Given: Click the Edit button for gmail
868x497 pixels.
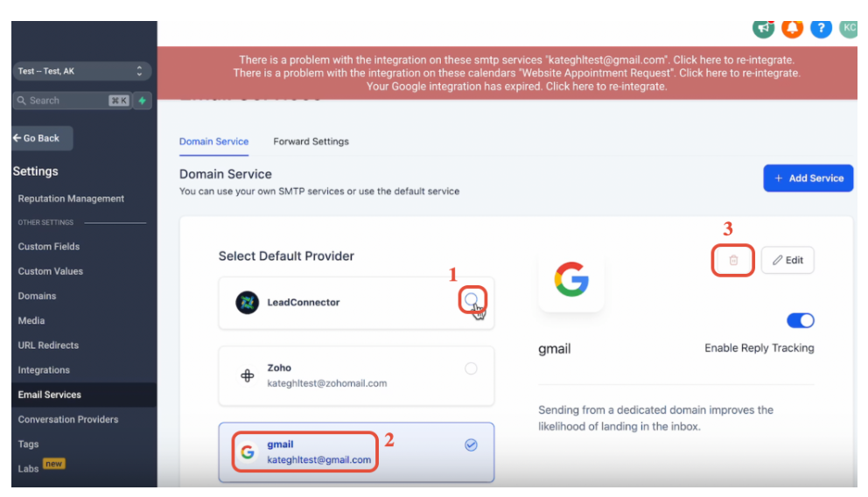Looking at the screenshot, I should (787, 260).
